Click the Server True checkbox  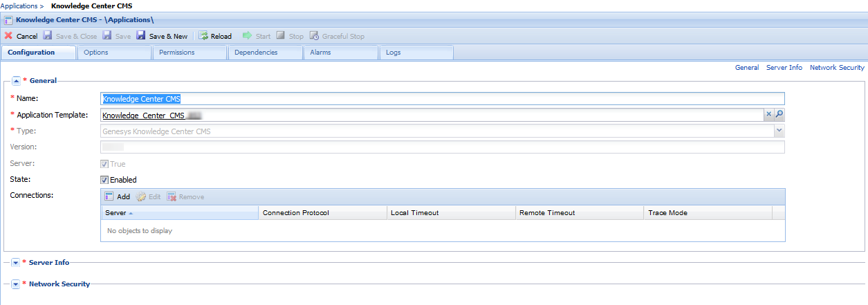105,164
